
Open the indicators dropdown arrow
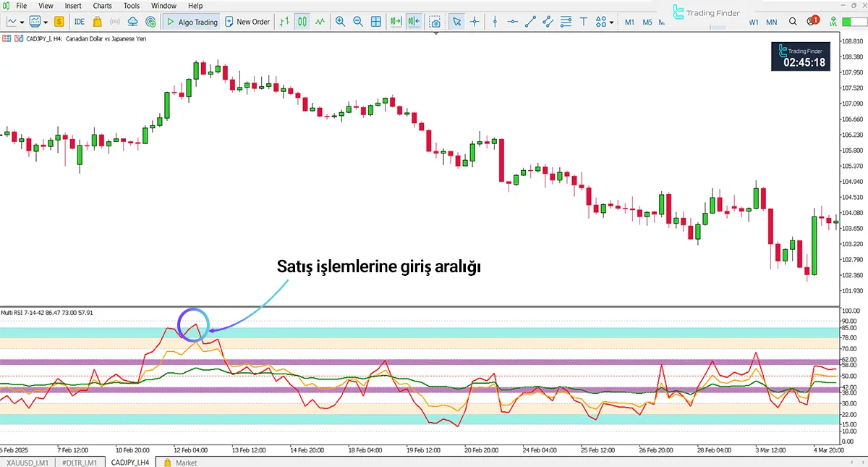pos(44,22)
